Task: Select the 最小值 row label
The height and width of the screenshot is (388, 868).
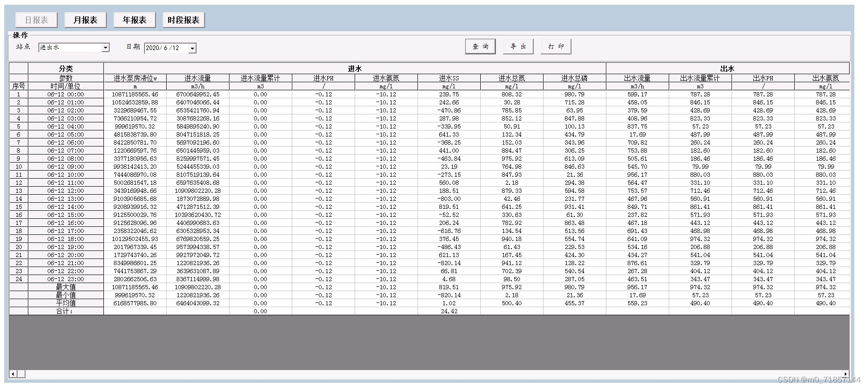Action: (x=66, y=295)
